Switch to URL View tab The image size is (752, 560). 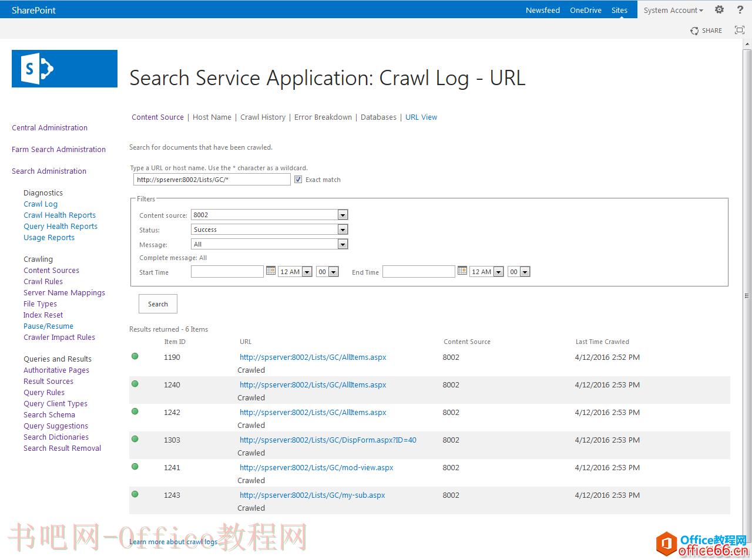point(421,117)
